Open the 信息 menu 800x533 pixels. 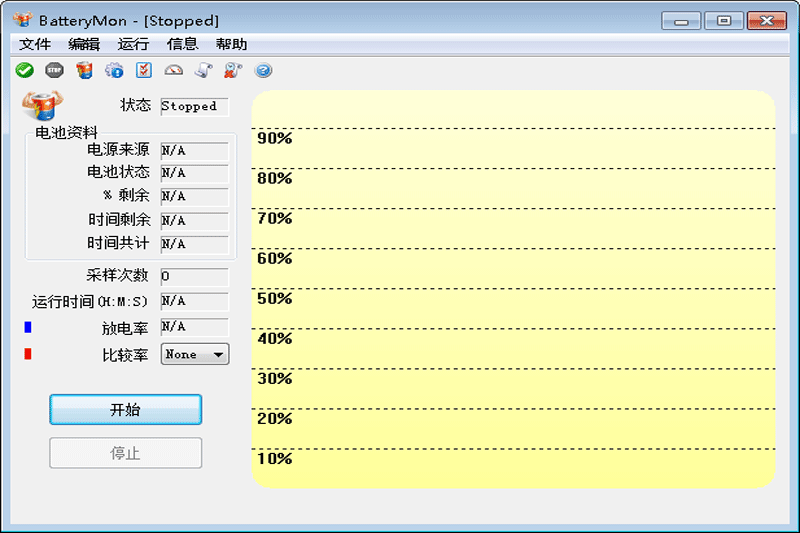[182, 44]
